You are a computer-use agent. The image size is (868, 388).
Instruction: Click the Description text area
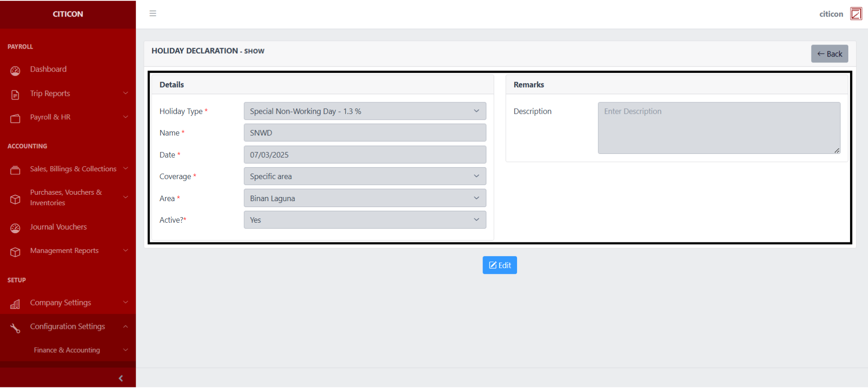pos(718,128)
